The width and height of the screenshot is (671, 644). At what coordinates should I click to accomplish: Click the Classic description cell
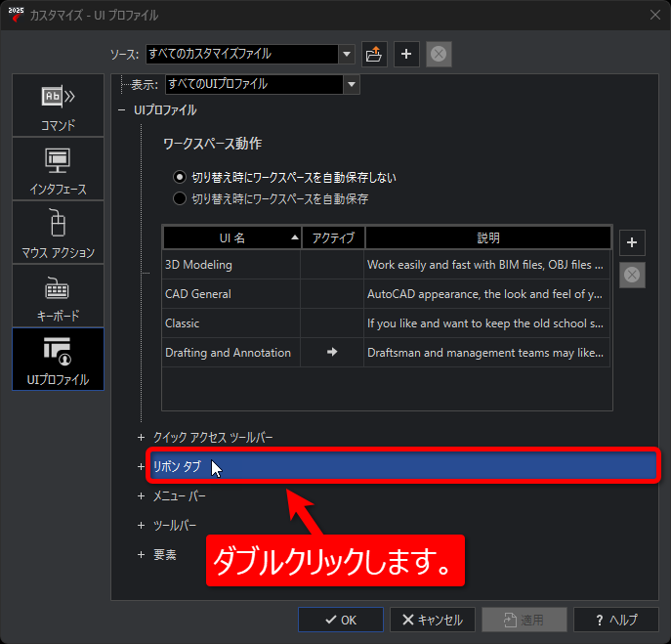pos(487,323)
